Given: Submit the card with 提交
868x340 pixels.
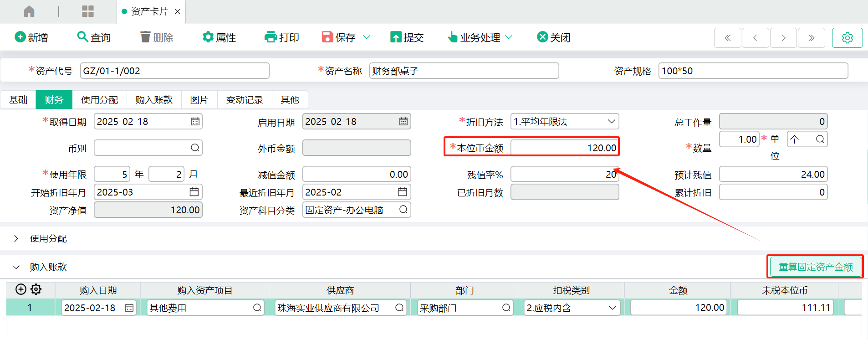Looking at the screenshot, I should point(407,37).
